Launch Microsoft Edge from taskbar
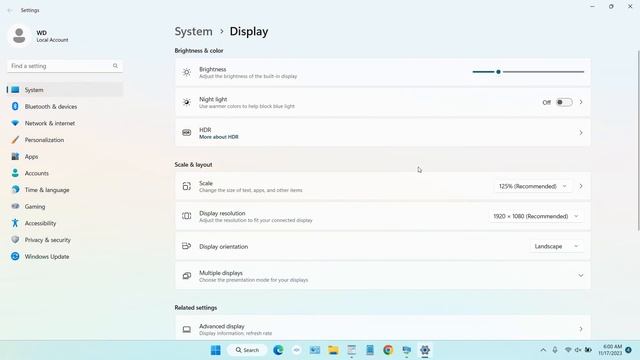Viewport: 640px width, 360px height. [278, 350]
